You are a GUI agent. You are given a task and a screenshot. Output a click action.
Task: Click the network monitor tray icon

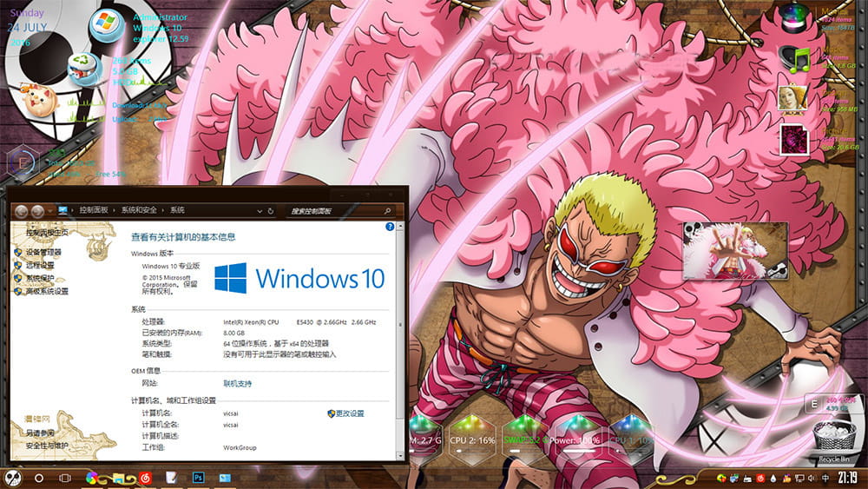799,478
